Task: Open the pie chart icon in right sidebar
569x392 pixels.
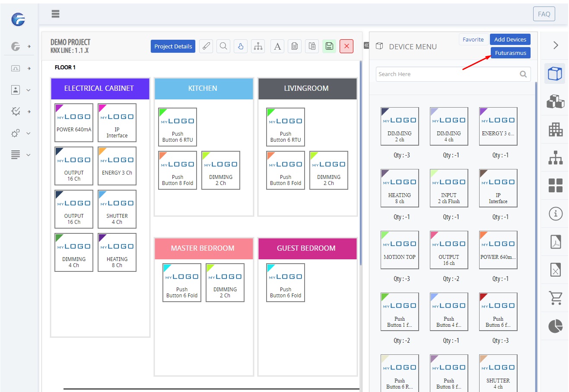Action: click(556, 326)
